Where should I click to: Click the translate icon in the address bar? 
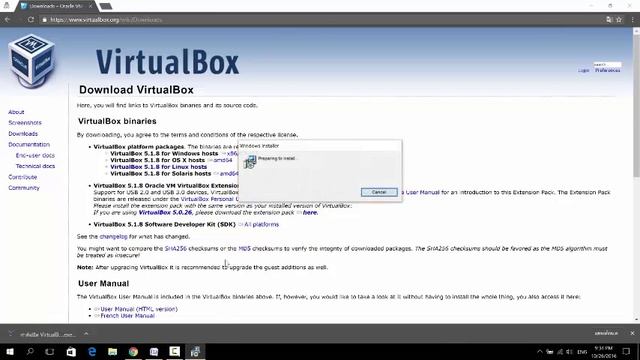[609, 20]
